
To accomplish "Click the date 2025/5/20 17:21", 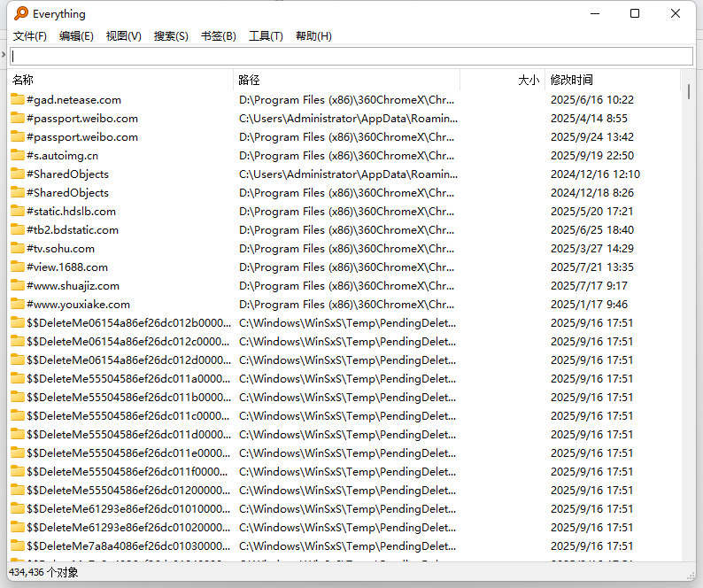I will click(592, 211).
